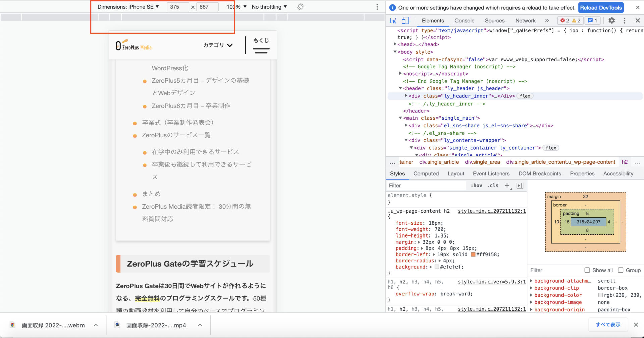Open the Layout tab

coord(456,174)
